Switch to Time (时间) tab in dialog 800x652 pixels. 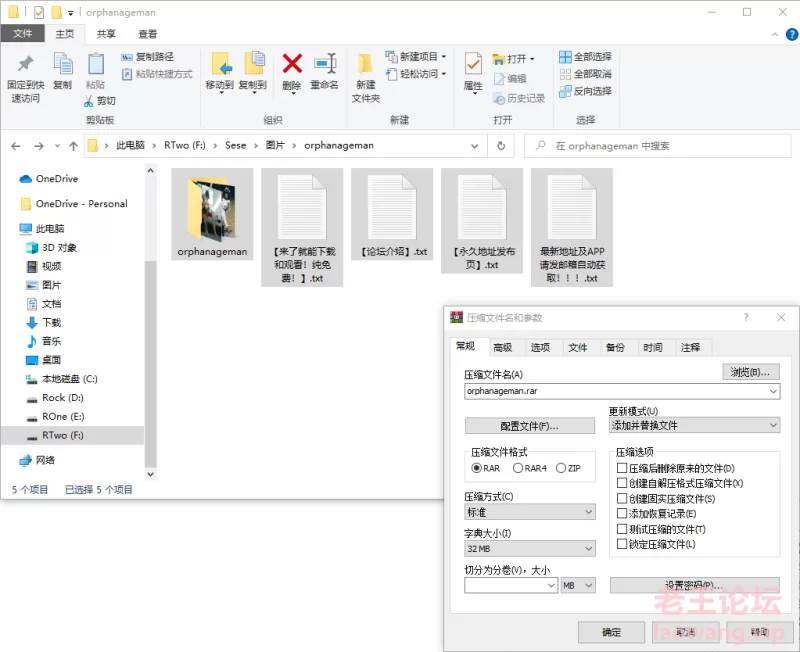click(653, 347)
